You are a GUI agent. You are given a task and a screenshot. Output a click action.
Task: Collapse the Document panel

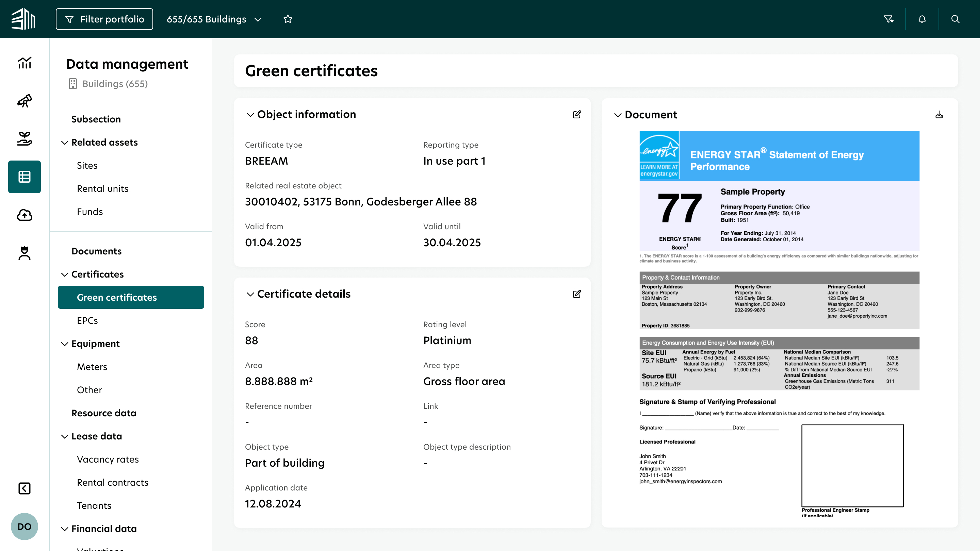618,115
